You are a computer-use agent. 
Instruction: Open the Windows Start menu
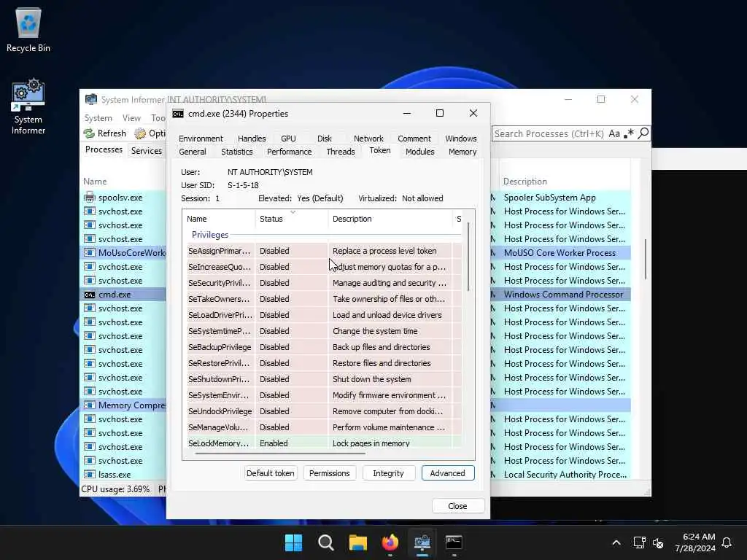point(293,542)
